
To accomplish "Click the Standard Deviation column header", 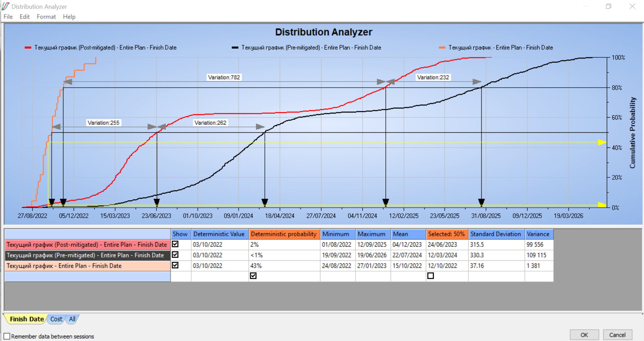I will click(x=496, y=234).
